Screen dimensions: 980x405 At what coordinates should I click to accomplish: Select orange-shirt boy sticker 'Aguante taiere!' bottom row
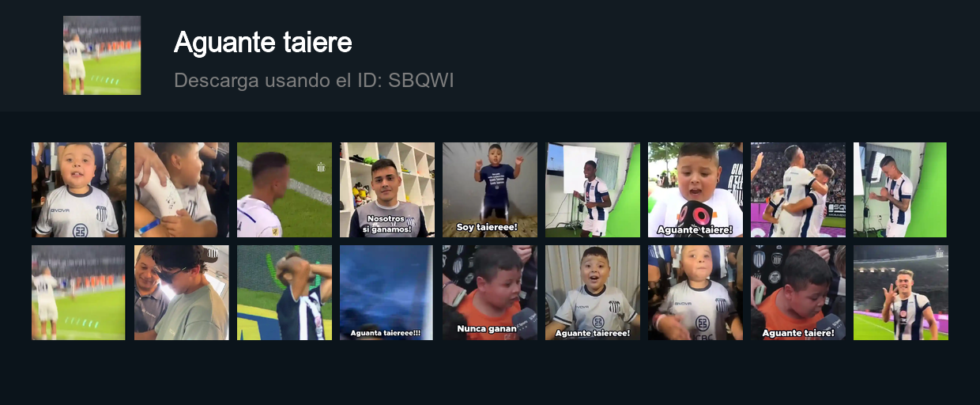click(x=798, y=293)
